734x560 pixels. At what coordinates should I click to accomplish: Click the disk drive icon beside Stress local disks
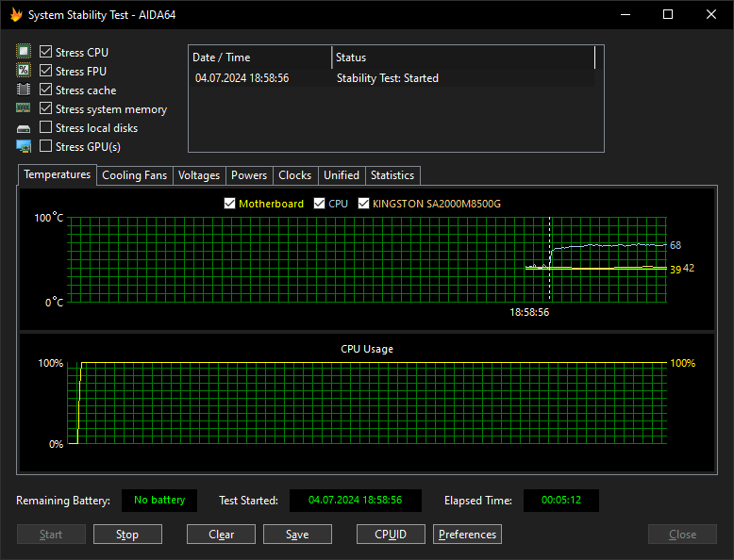point(24,128)
